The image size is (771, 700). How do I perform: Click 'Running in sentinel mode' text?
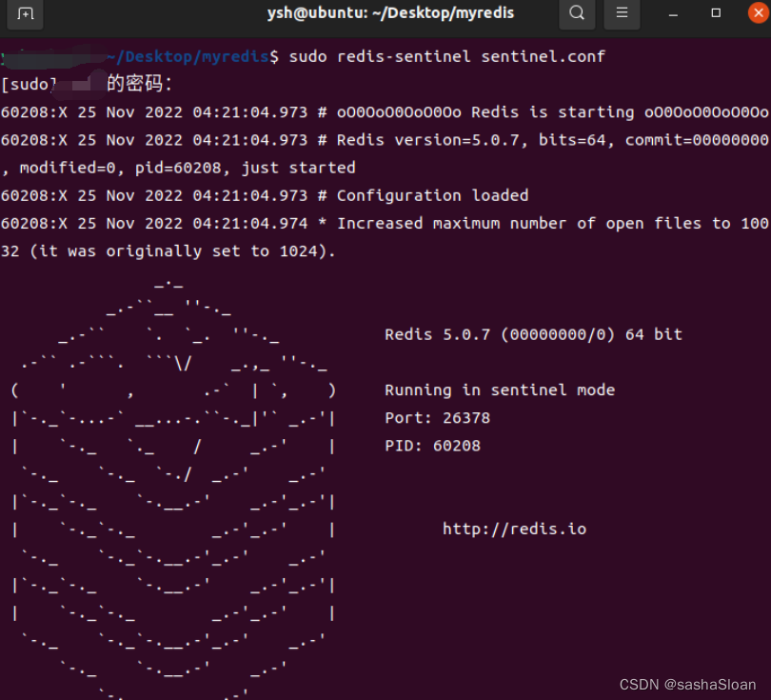tap(500, 390)
